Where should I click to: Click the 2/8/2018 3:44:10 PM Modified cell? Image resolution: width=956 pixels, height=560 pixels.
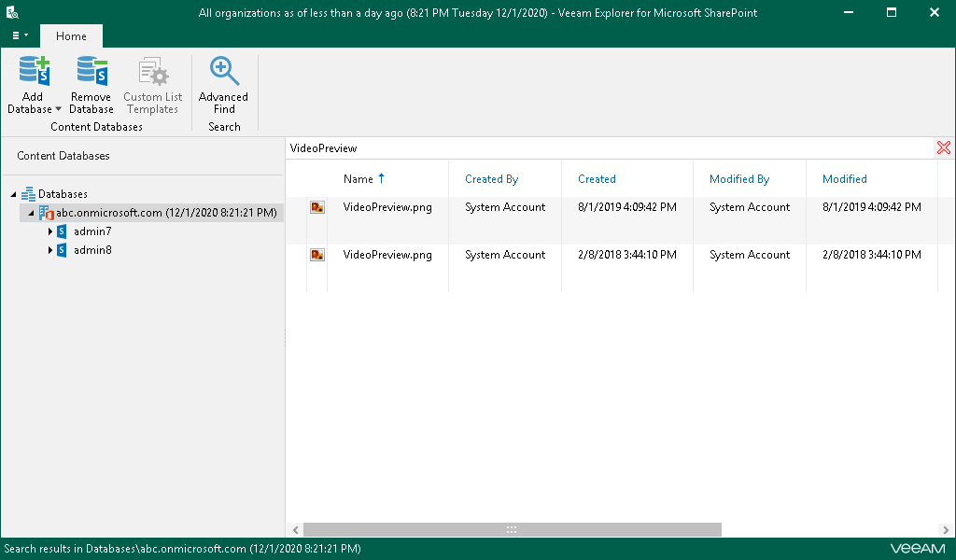click(x=872, y=255)
